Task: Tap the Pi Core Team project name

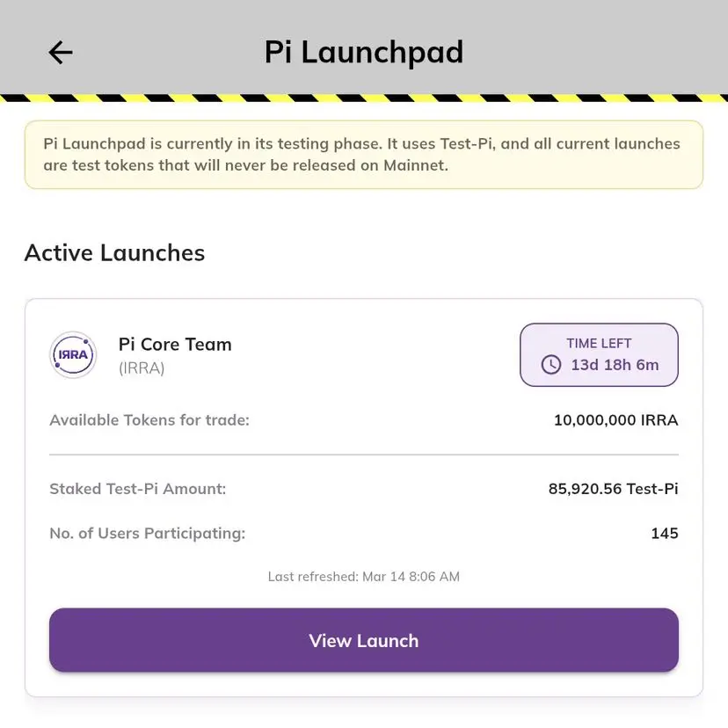Action: 175,344
